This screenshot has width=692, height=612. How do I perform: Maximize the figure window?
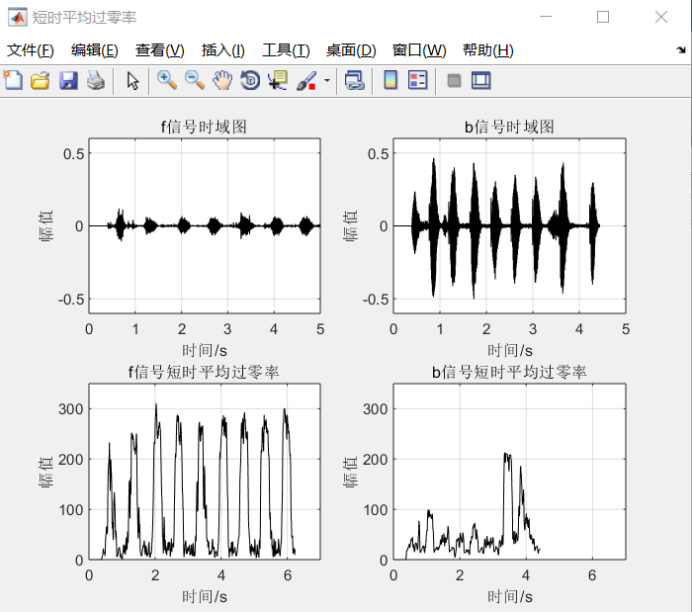click(603, 17)
